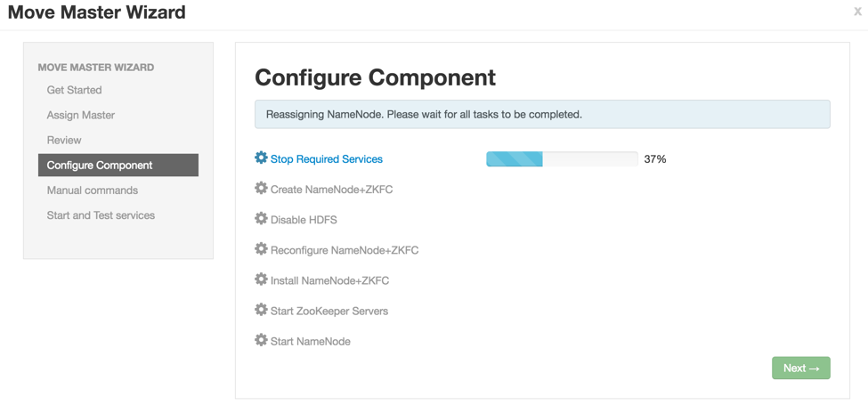Select the Configure Component step

[100, 165]
